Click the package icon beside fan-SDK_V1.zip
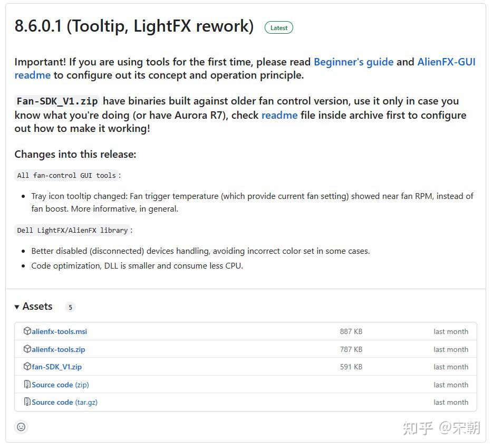Image resolution: width=493 pixels, height=448 pixels. pos(27,367)
